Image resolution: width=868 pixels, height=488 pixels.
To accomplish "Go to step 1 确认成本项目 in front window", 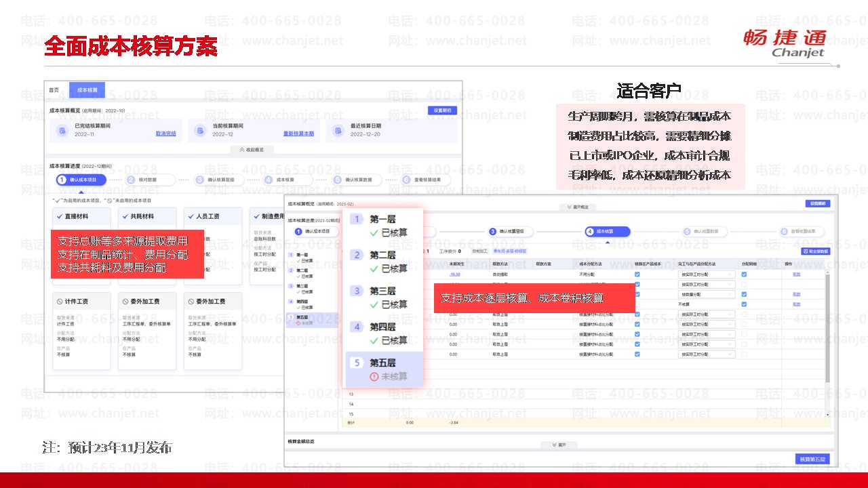I will (x=315, y=231).
